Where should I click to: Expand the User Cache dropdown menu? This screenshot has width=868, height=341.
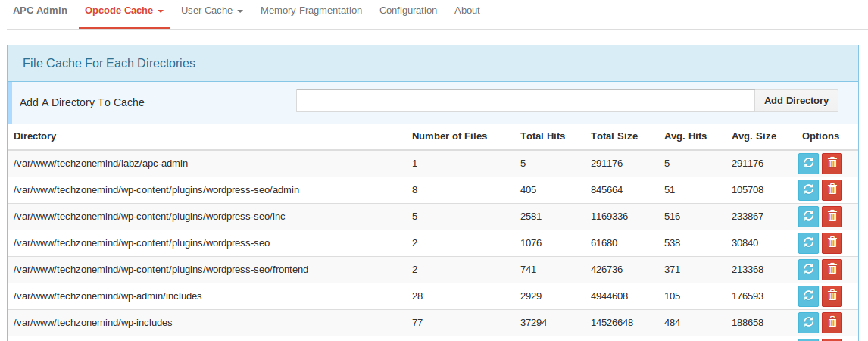[x=212, y=11]
